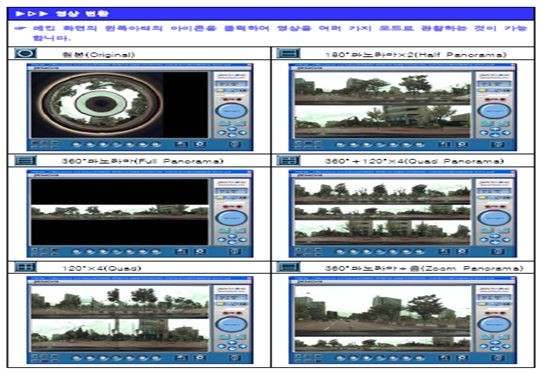The height and width of the screenshot is (373, 543).
Task: Click the fisheye image in the Original viewer
Action: pyautogui.click(x=100, y=104)
